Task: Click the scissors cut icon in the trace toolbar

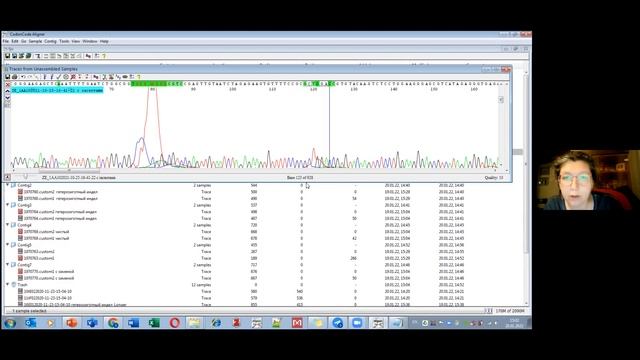Action: (x=104, y=77)
